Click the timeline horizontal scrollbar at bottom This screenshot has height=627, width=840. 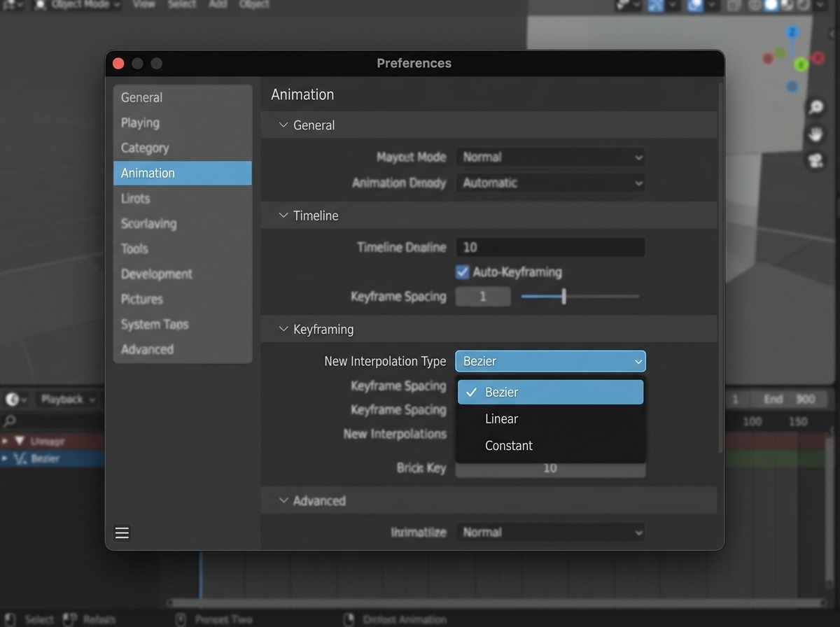coord(497,603)
